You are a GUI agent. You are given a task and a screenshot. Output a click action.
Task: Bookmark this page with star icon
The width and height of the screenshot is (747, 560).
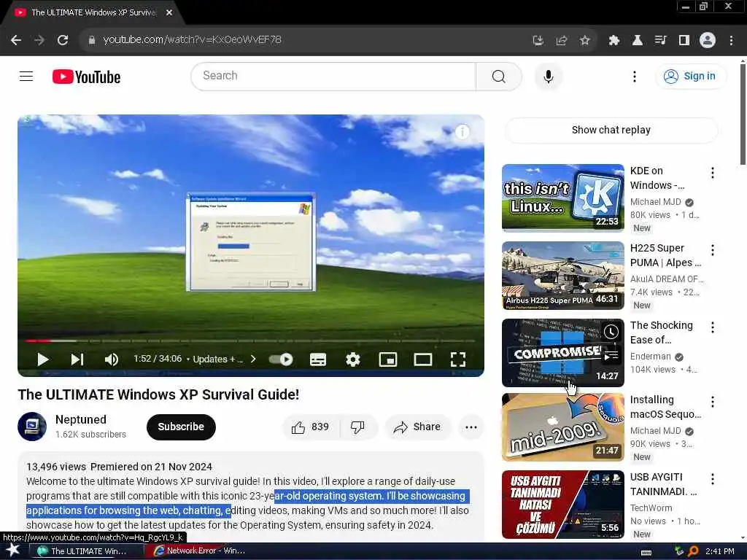click(x=584, y=41)
